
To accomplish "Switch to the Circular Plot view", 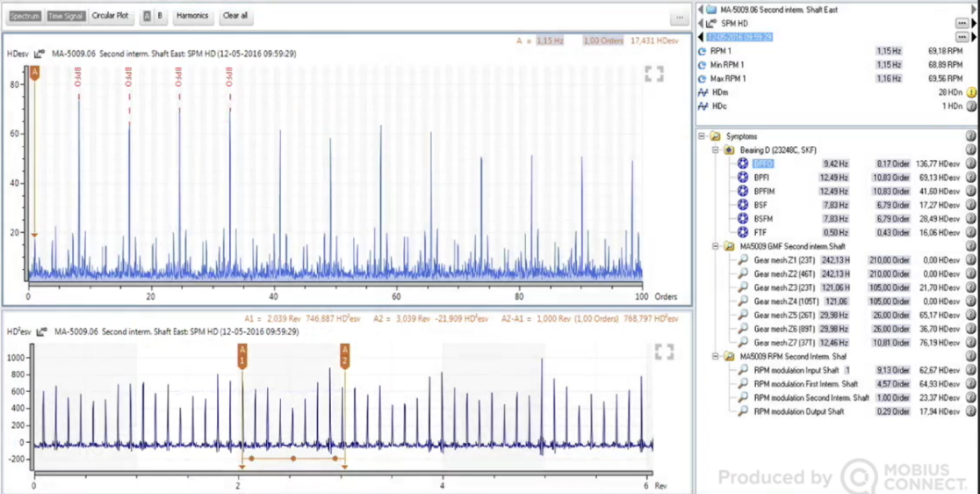I will coord(111,16).
